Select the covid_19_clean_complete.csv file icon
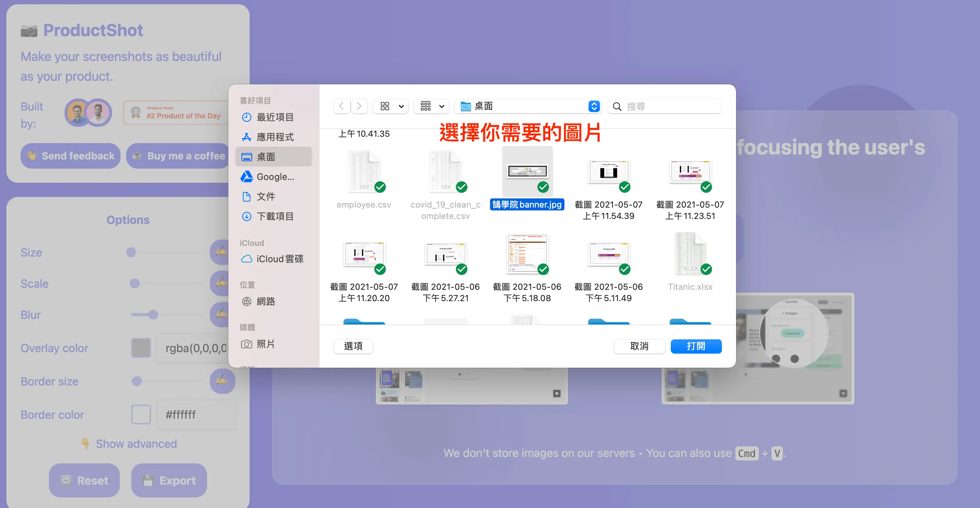980x508 pixels. tap(445, 171)
